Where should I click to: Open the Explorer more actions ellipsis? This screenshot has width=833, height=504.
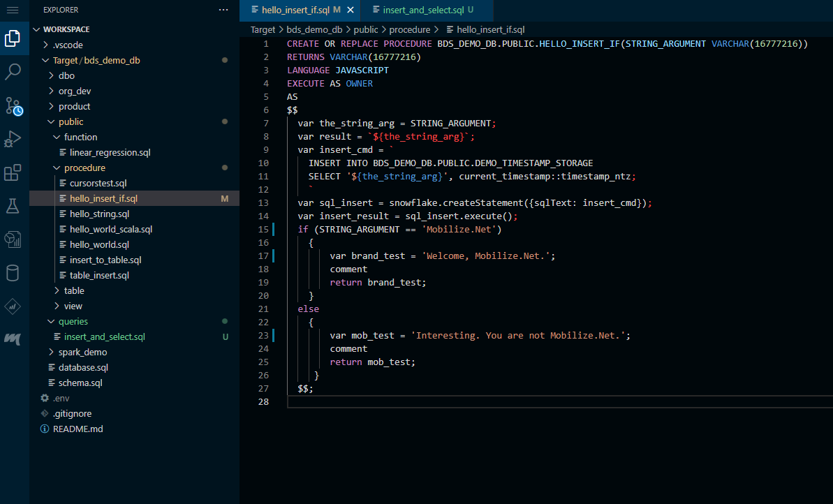tap(223, 10)
